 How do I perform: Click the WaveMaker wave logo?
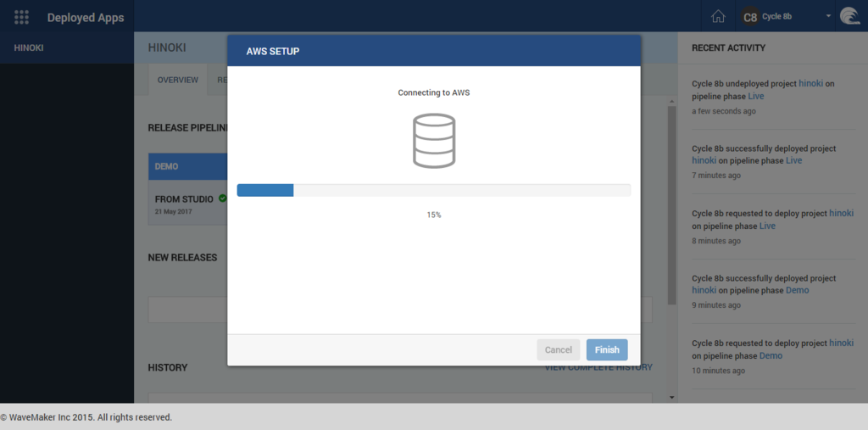849,16
